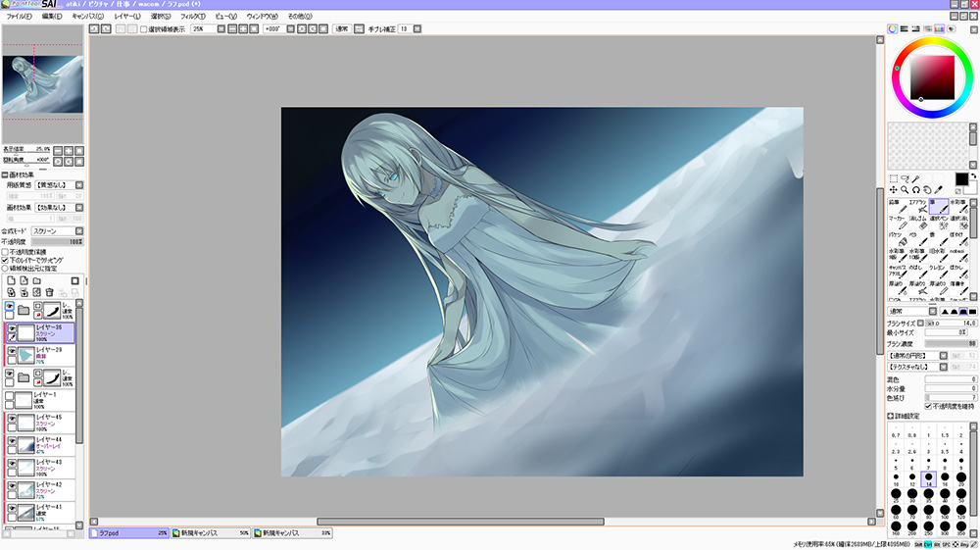Open the キャンバス(C) menu
Image resolution: width=980 pixels, height=550 pixels.
(87, 17)
